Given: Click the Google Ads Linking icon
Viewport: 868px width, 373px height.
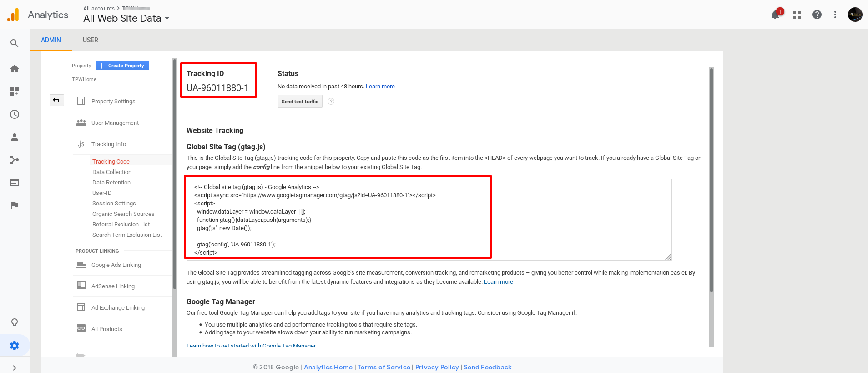Looking at the screenshot, I should pyautogui.click(x=81, y=265).
